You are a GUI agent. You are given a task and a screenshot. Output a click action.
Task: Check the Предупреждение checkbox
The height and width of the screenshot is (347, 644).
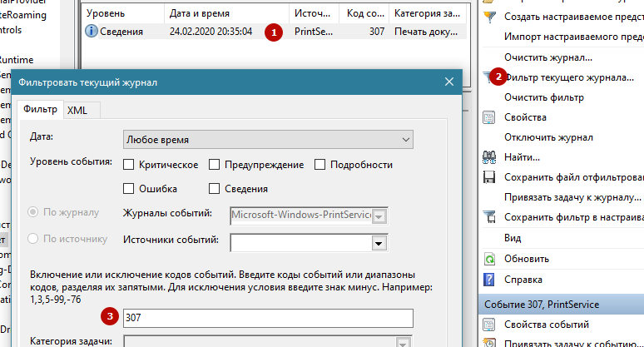click(x=215, y=165)
